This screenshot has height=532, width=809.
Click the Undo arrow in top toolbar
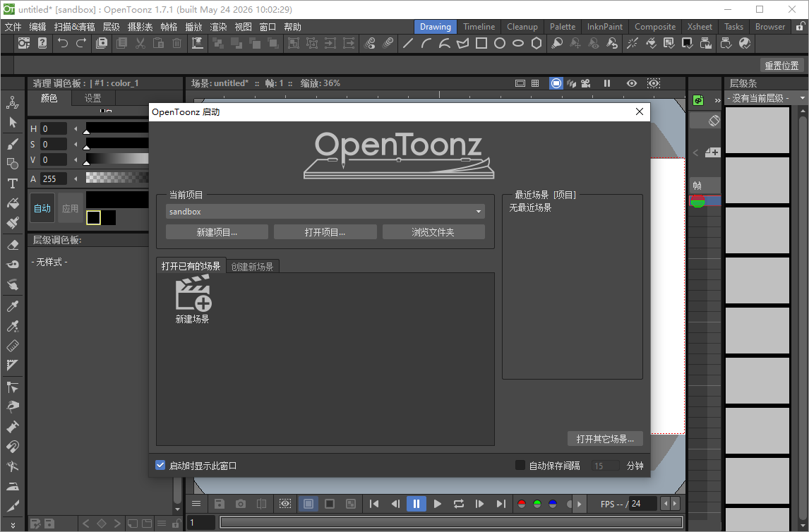62,43
